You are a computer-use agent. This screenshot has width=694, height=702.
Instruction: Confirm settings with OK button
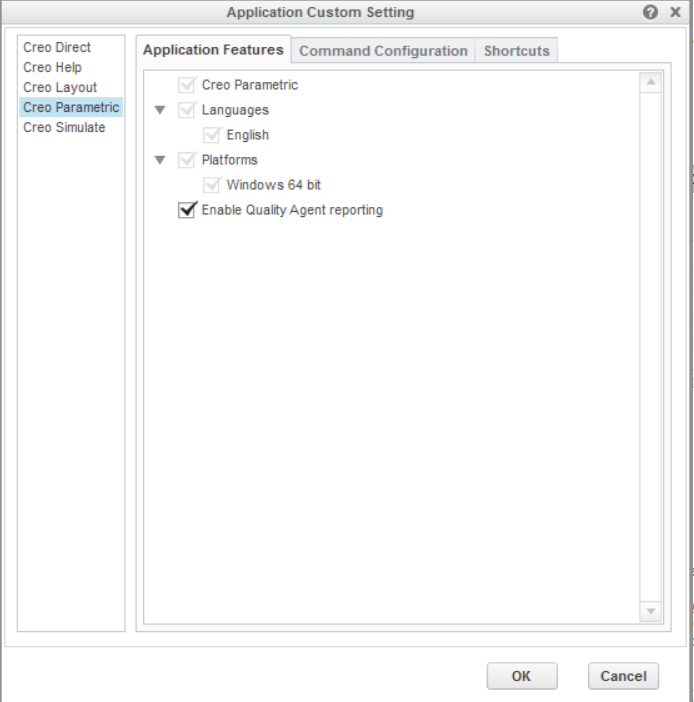(x=522, y=676)
